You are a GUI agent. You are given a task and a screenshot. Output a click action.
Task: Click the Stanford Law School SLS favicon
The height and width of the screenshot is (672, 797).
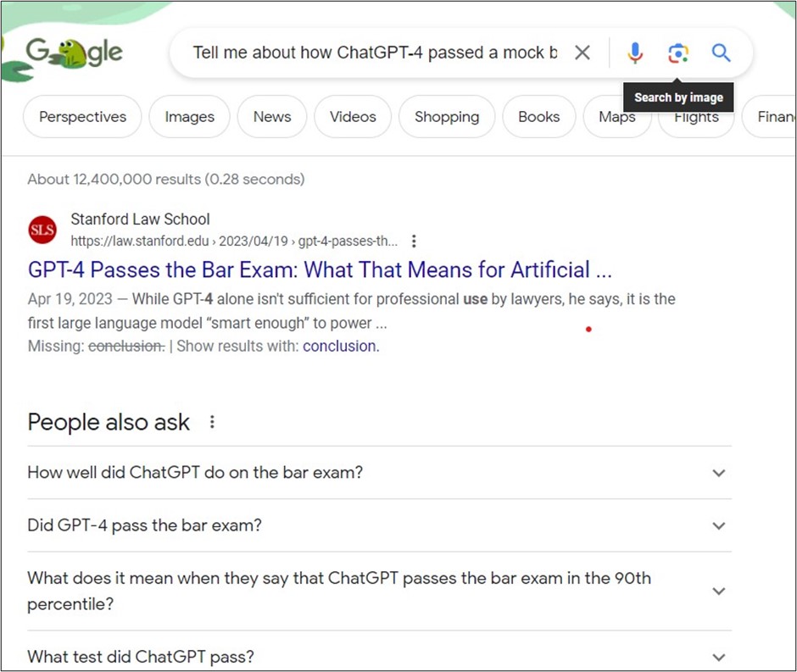(42, 230)
